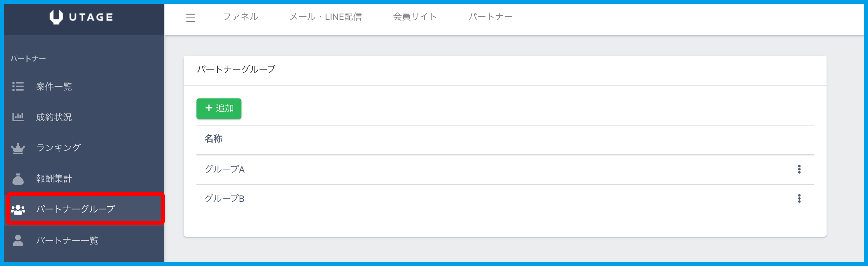
Task: Toggle the hamburger sidebar menu
Action: pyautogui.click(x=191, y=17)
